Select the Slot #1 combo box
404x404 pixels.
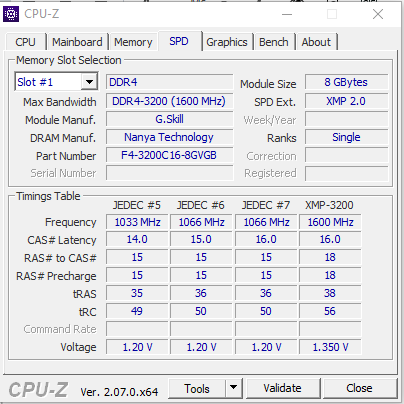pos(56,82)
